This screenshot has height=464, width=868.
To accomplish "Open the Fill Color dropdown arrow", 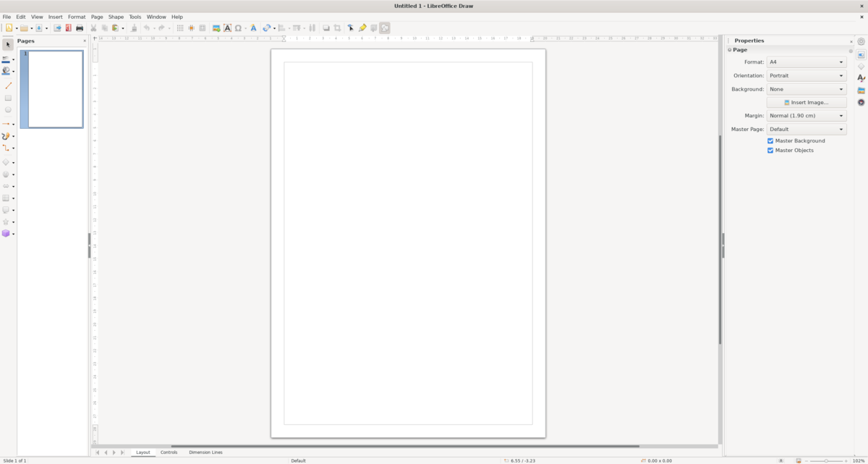I will pyautogui.click(x=13, y=71).
